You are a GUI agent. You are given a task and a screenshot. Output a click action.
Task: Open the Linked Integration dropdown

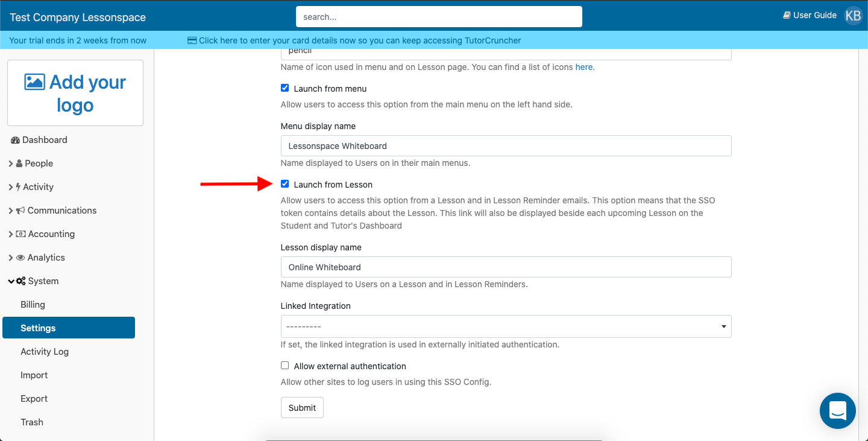[506, 326]
